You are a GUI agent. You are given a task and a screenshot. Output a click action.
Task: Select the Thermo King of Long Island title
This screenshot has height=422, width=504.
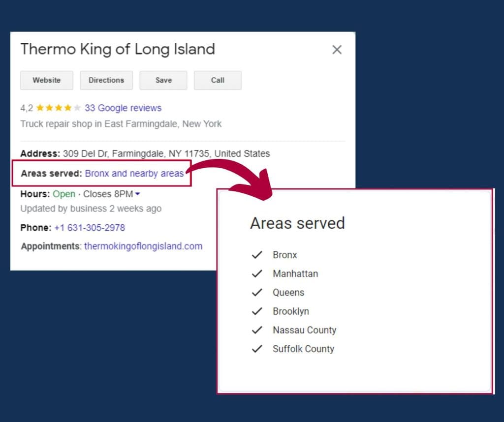(118, 50)
